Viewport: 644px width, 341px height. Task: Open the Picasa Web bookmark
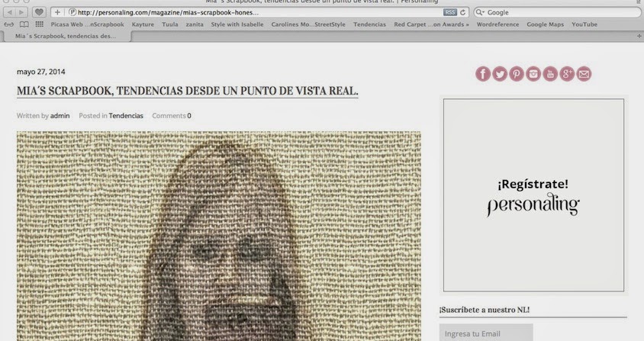87,24
